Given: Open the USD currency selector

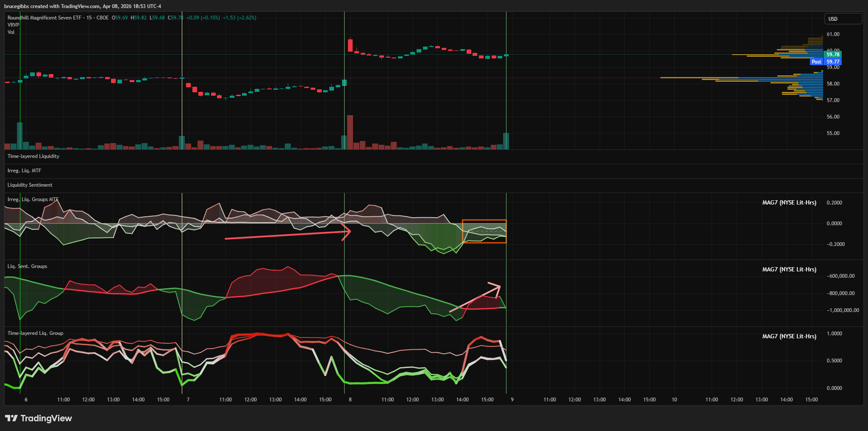Looking at the screenshot, I should (843, 19).
